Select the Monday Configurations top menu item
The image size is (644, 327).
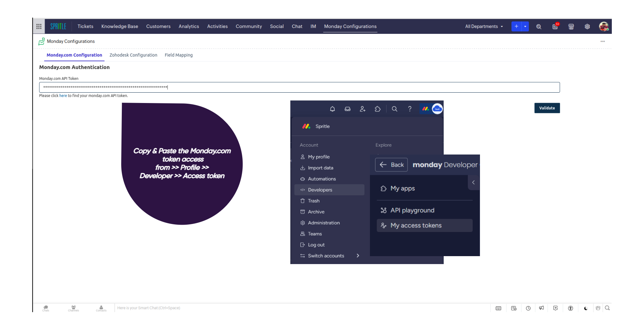pos(350,26)
